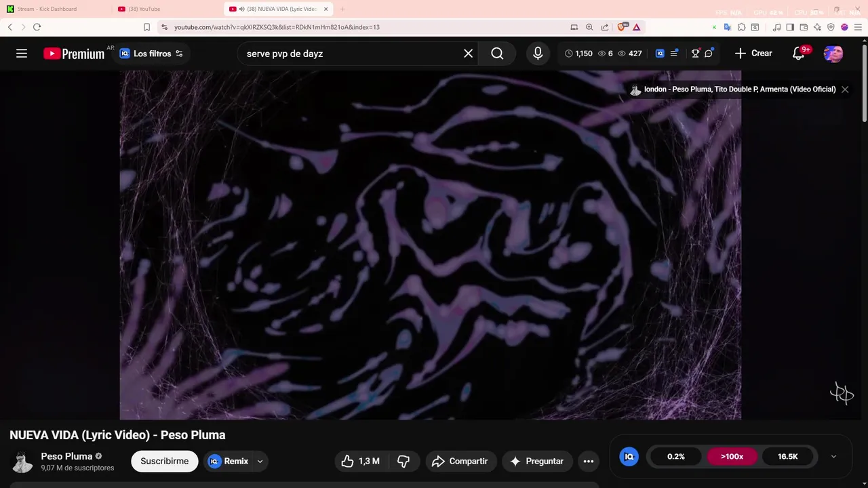The width and height of the screenshot is (868, 488).
Task: Click the clock stat showing 1,150
Action: pos(578,54)
